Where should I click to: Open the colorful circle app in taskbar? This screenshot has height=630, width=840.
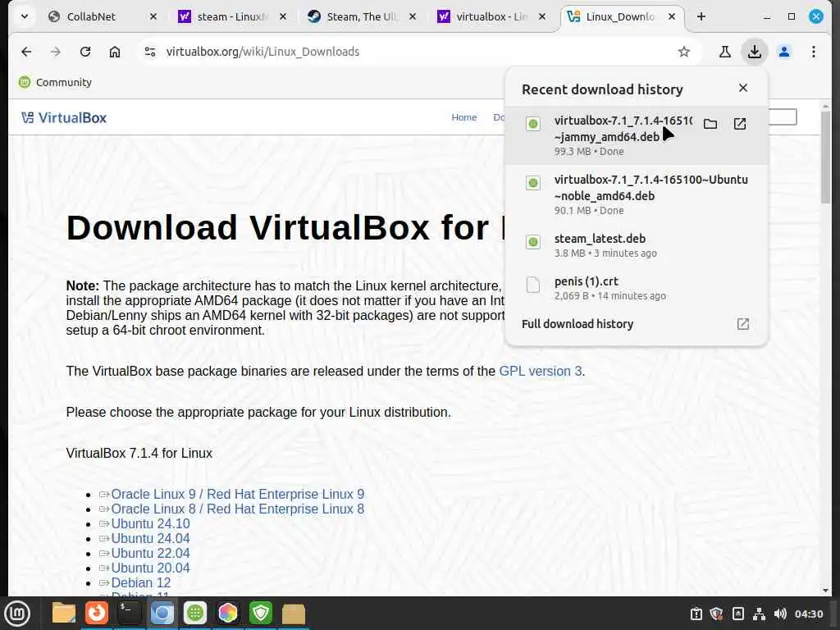tap(228, 613)
